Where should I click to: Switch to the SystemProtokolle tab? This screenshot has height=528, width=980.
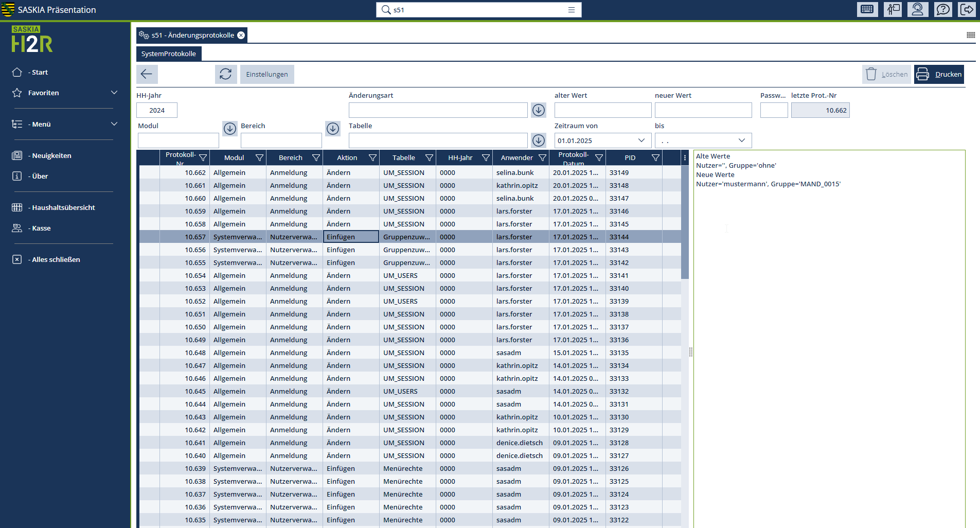coord(169,54)
